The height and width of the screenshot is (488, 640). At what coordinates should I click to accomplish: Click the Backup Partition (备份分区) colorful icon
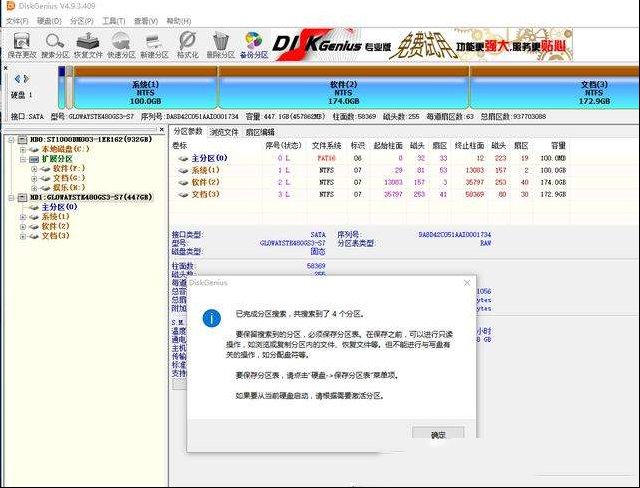coord(254,45)
